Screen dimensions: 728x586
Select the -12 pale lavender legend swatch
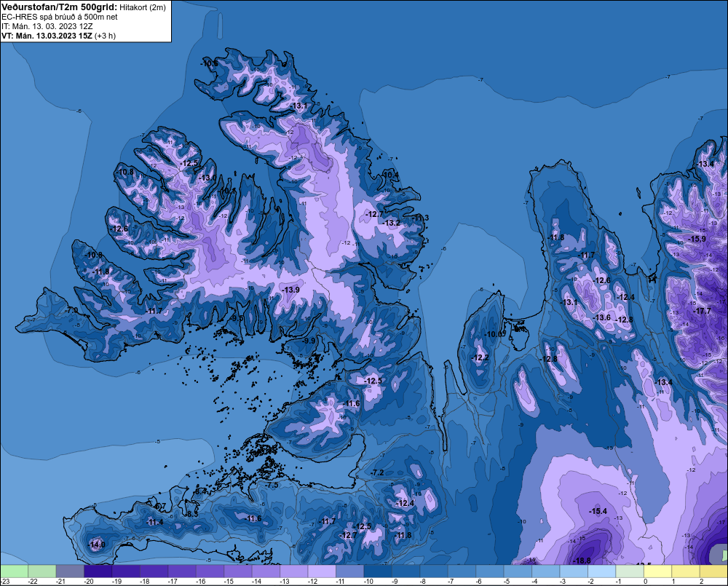pyautogui.click(x=322, y=571)
